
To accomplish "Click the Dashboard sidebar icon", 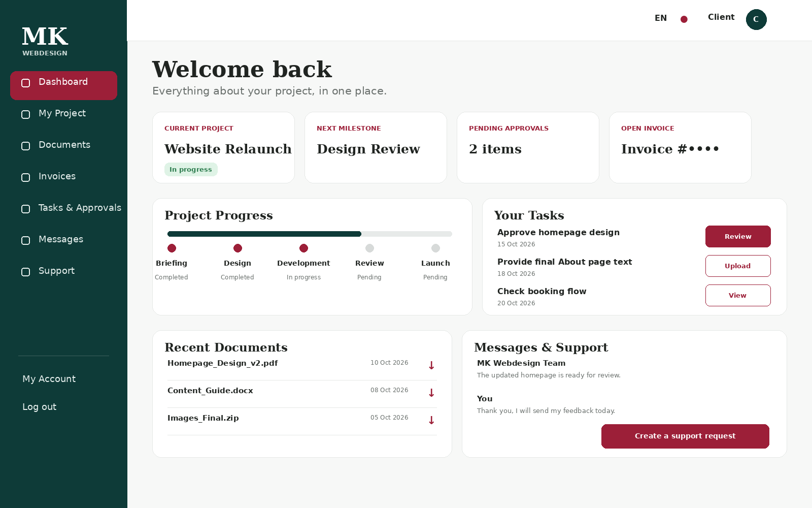I will pos(26,83).
